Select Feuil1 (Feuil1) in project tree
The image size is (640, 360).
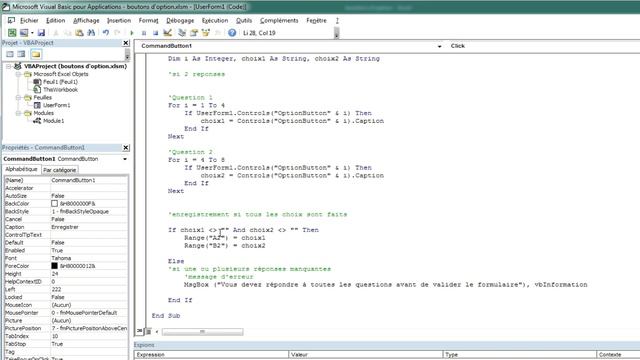pyautogui.click(x=60, y=82)
